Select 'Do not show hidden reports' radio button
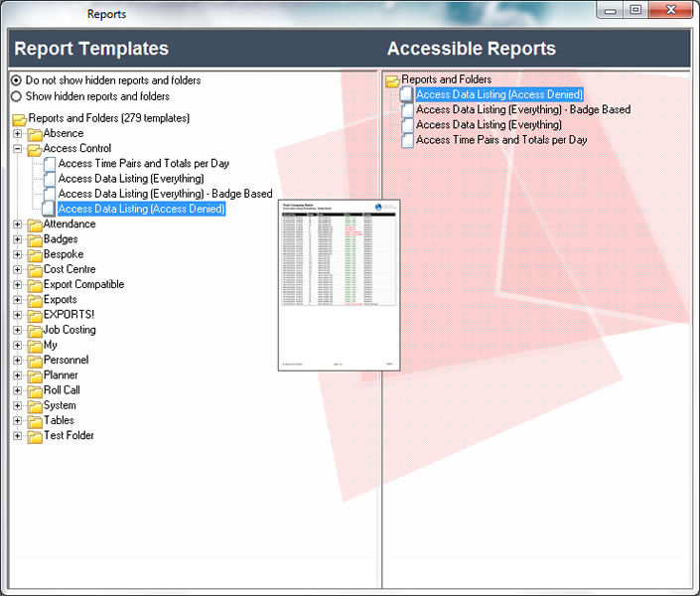Screen dimensions: 700x596 click(x=16, y=80)
